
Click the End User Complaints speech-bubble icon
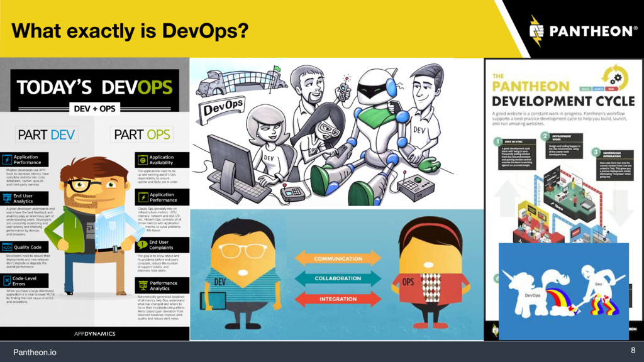(x=143, y=244)
